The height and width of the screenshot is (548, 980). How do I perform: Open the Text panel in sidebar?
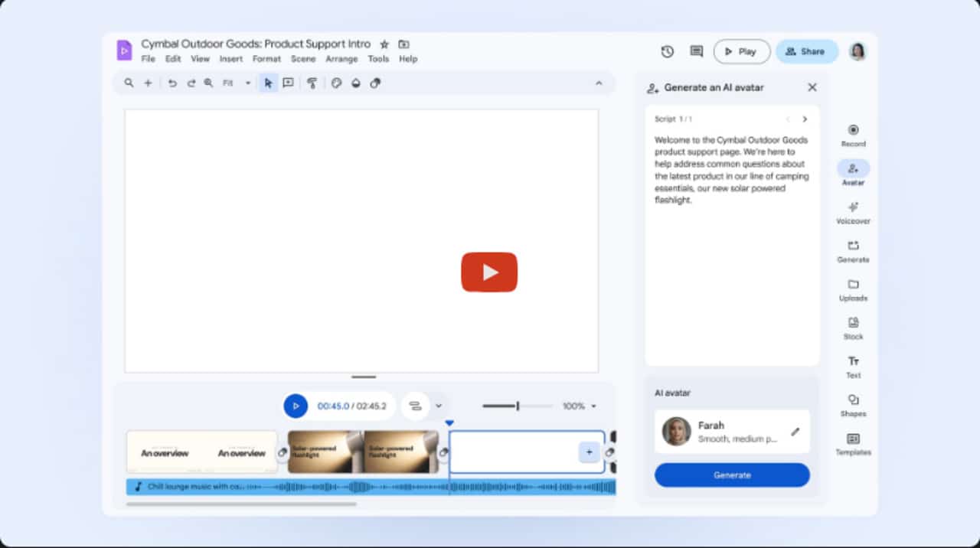[x=854, y=367]
